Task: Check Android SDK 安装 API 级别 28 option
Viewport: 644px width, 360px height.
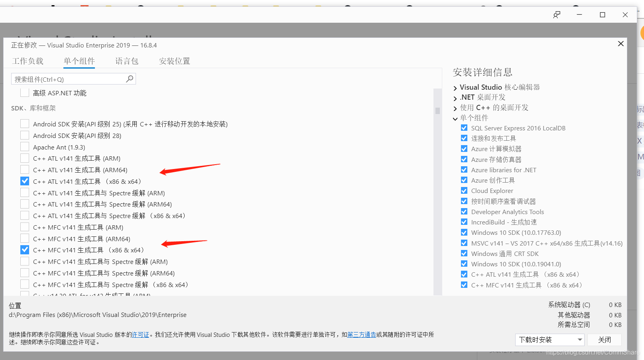Action: click(x=25, y=135)
